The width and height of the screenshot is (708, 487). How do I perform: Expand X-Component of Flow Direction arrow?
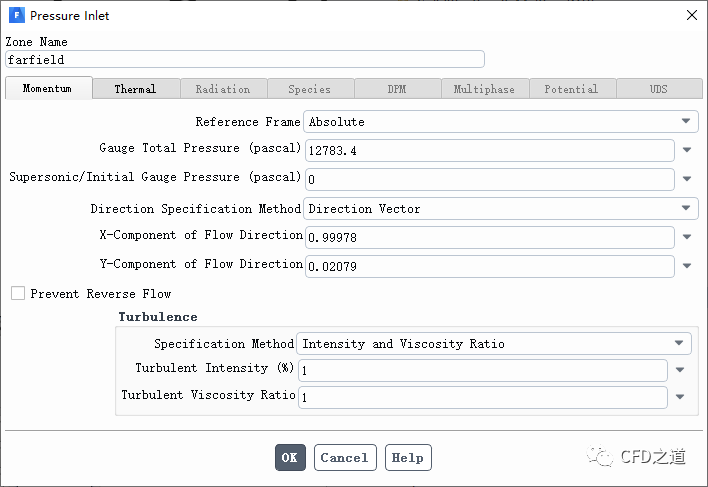coord(687,238)
